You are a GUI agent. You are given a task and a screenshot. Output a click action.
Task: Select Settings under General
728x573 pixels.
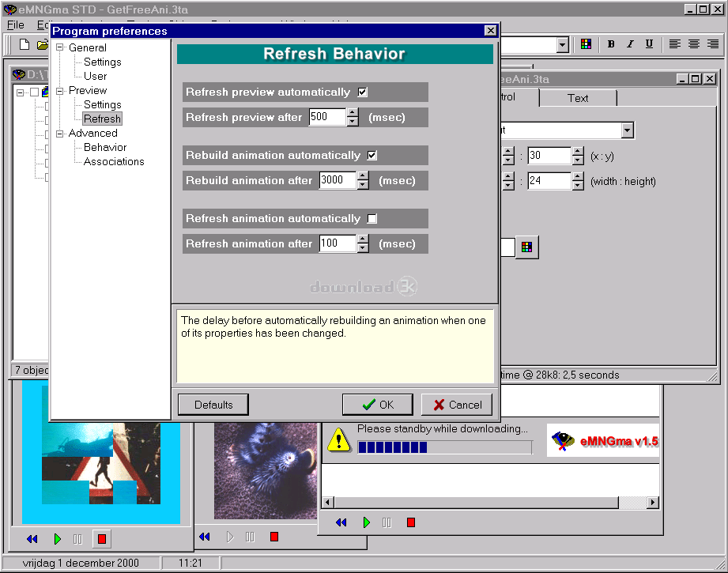[x=102, y=62]
